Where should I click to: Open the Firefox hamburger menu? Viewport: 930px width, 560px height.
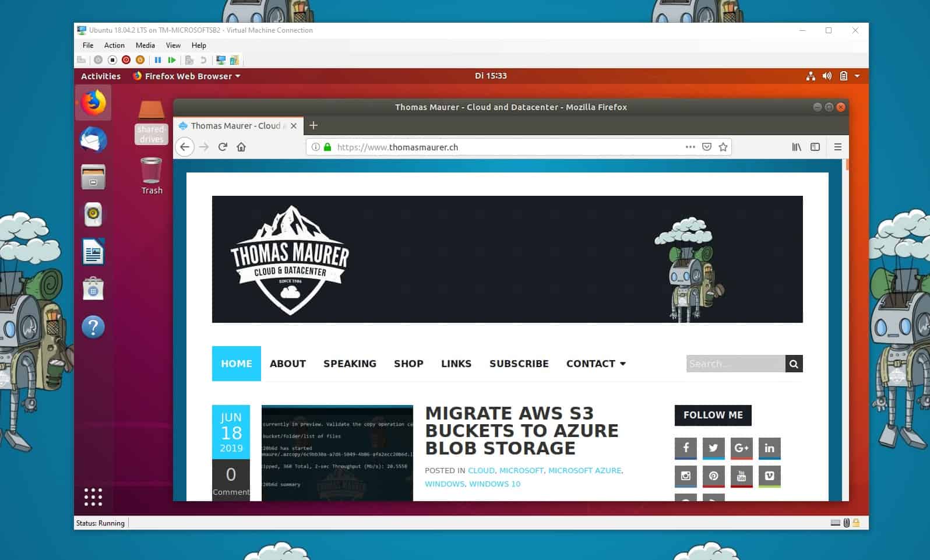coord(838,147)
